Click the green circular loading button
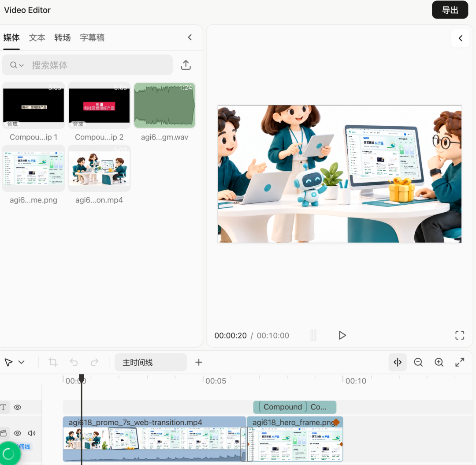This screenshot has width=476, height=465. (x=8, y=454)
